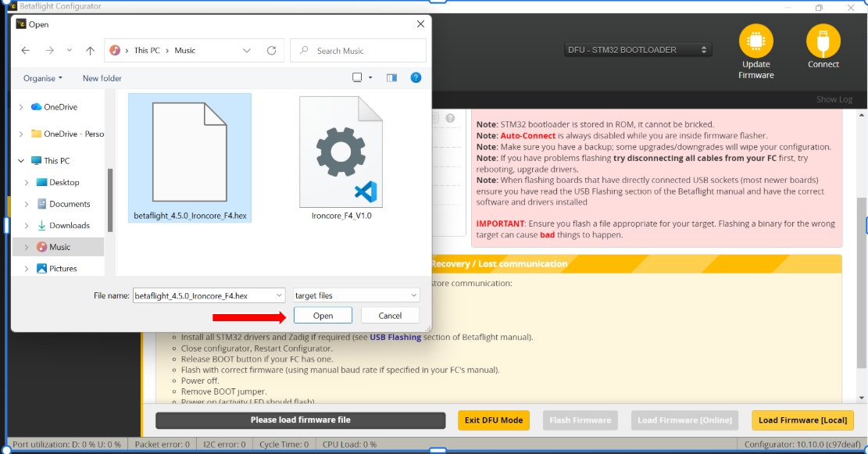Expand the Desktop tree node
This screenshot has height=454, width=868.
click(27, 183)
